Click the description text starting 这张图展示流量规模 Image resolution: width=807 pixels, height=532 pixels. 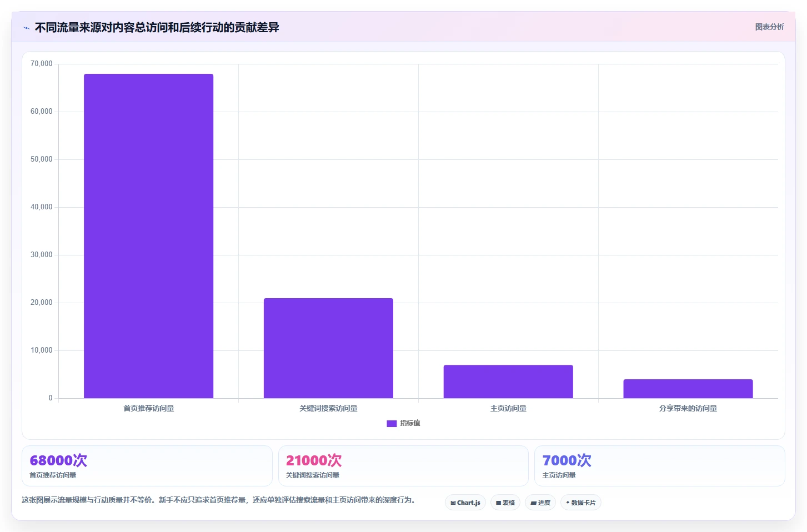pos(219,500)
